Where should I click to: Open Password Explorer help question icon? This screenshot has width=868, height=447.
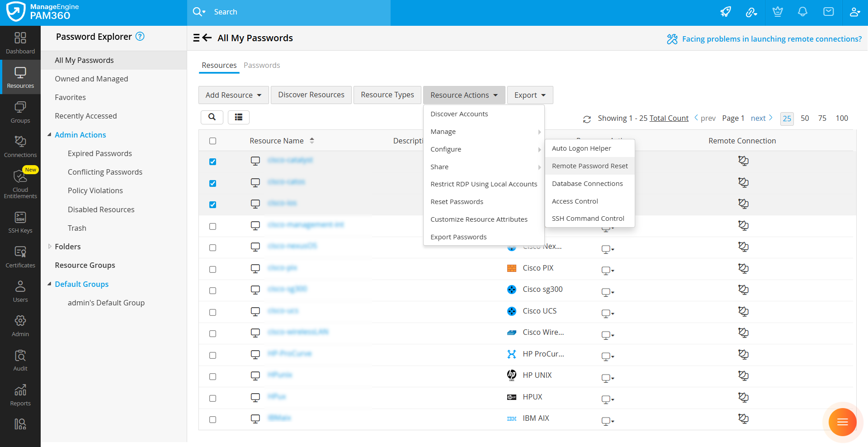coord(140,37)
